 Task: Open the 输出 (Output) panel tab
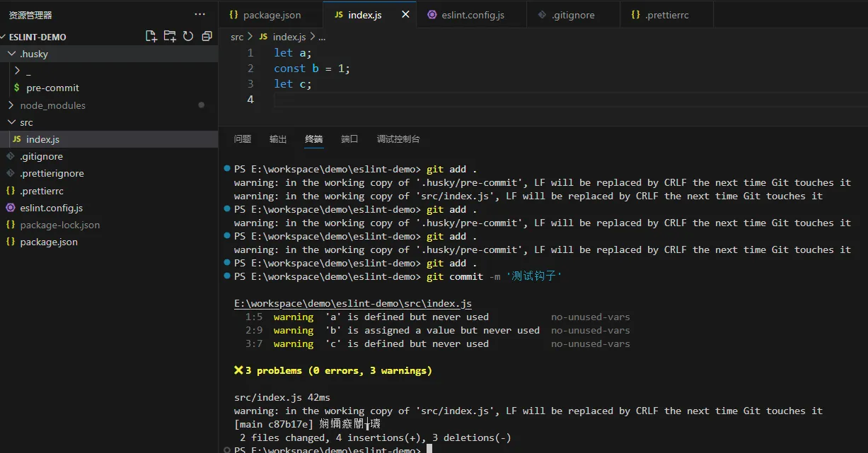(278, 139)
